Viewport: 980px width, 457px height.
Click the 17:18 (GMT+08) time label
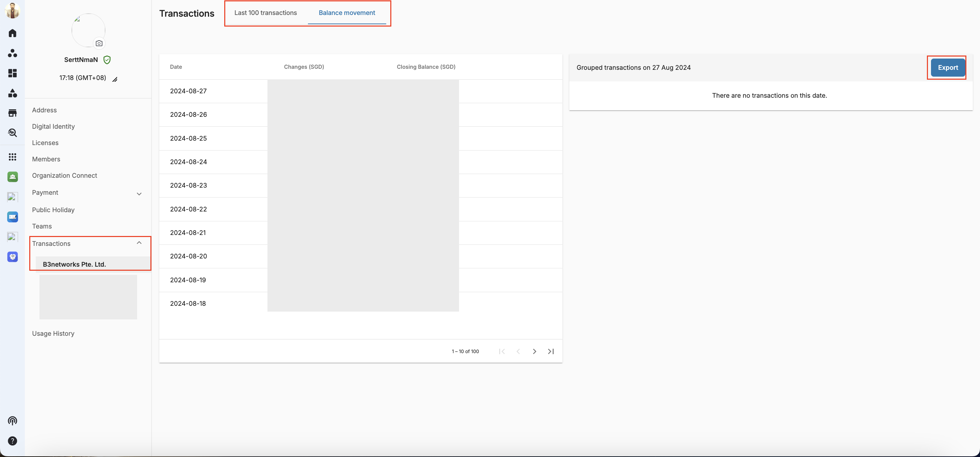(x=83, y=78)
